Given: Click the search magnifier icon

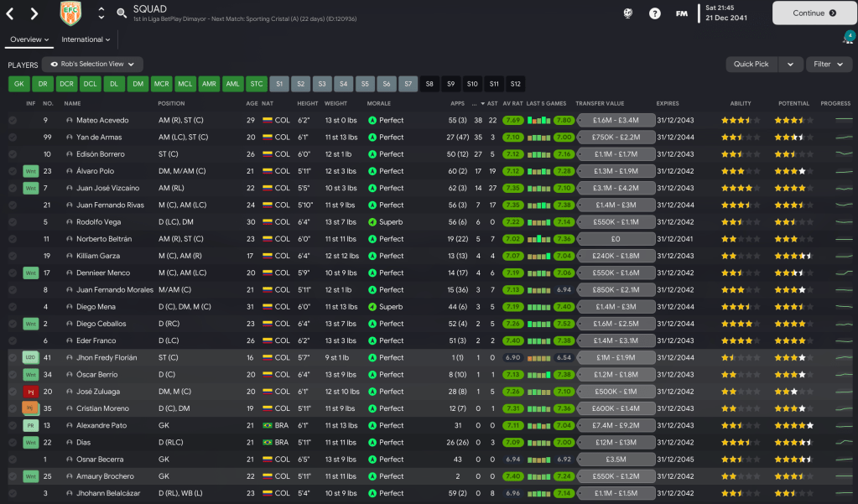Looking at the screenshot, I should pos(122,13).
